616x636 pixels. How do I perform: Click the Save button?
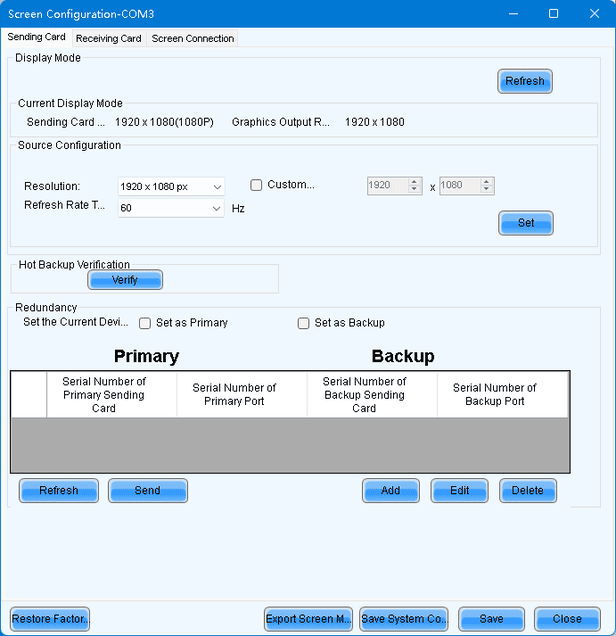pyautogui.click(x=492, y=619)
